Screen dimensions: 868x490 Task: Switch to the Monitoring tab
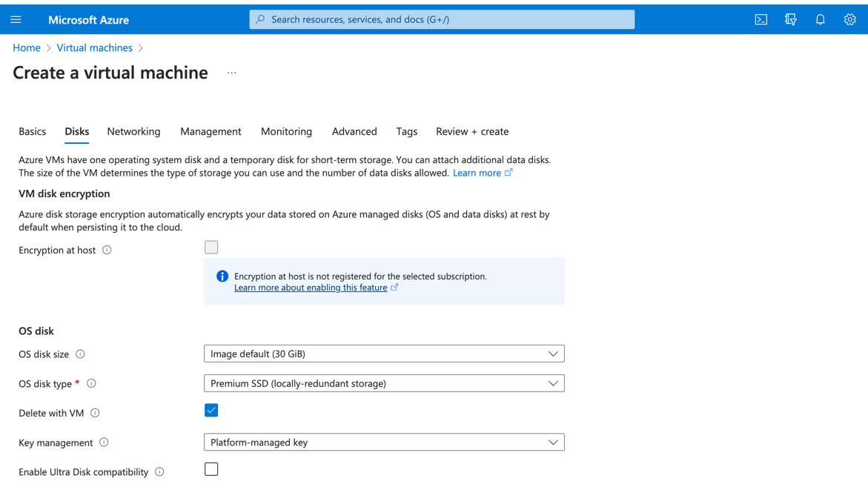[x=286, y=131]
